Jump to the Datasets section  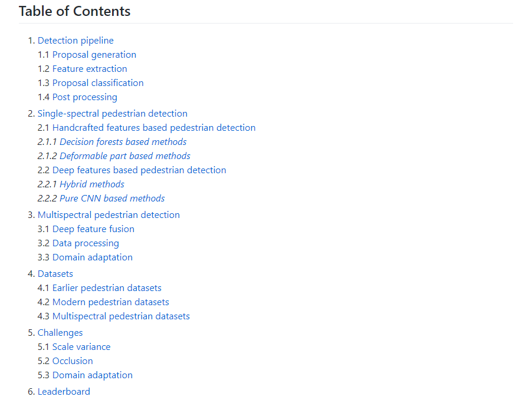click(x=55, y=274)
